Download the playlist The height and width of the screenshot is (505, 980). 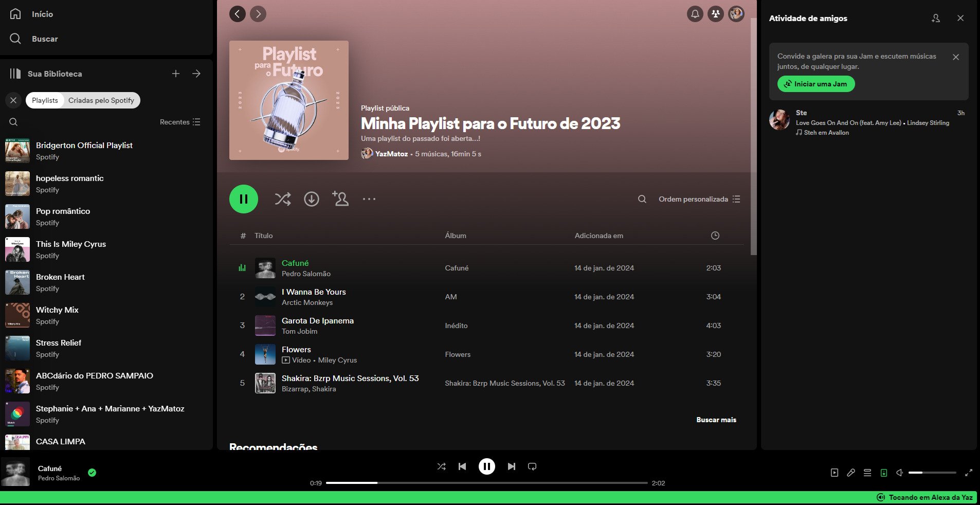(x=312, y=199)
